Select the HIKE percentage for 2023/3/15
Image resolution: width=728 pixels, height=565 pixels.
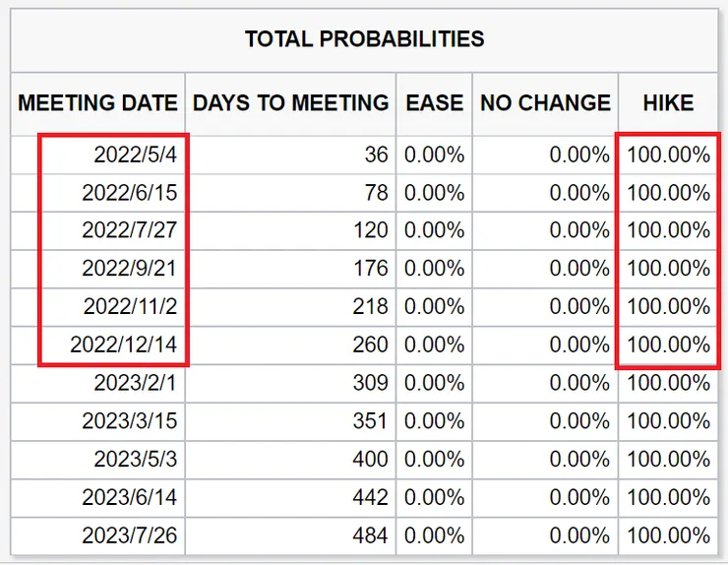pos(668,421)
